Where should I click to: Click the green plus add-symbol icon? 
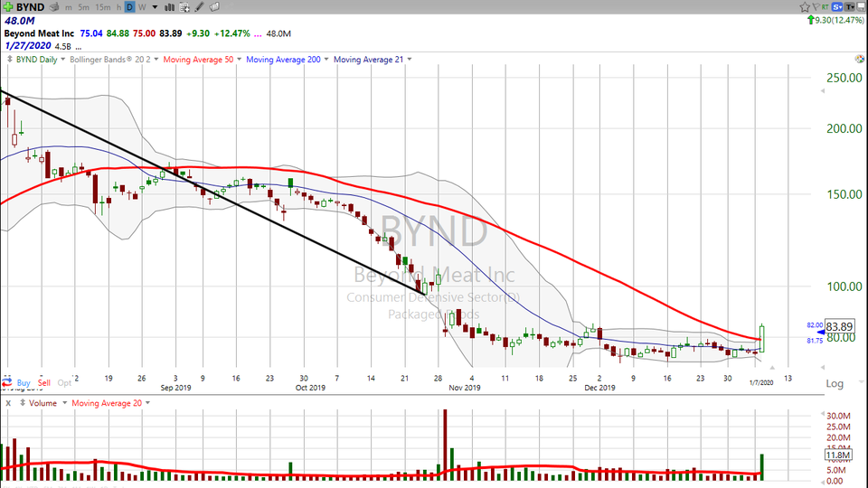click(8, 6)
